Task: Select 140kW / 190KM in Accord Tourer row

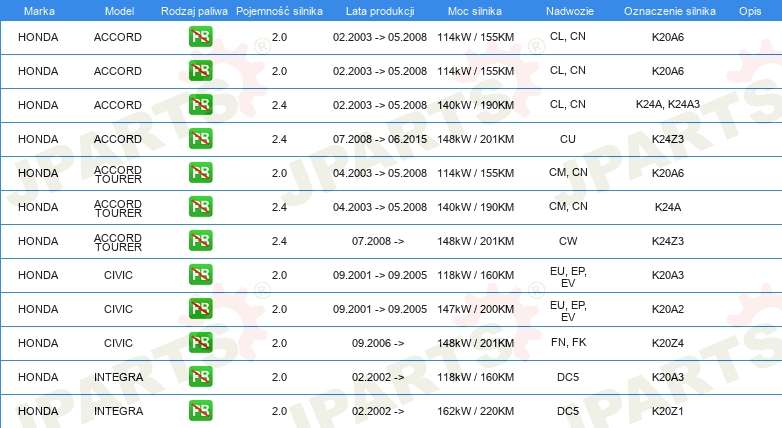Action: click(476, 207)
